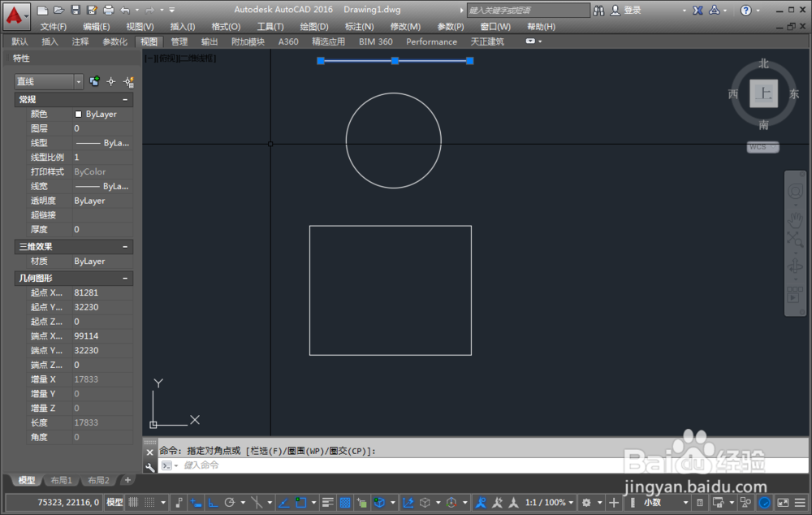This screenshot has width=812, height=515.
Task: Add a new layout with the plus tab
Action: [127, 480]
